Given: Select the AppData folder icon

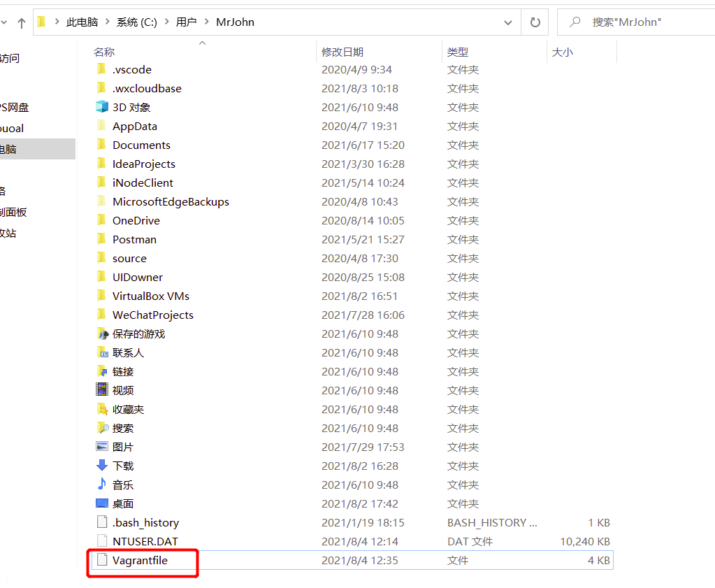Looking at the screenshot, I should 101,126.
